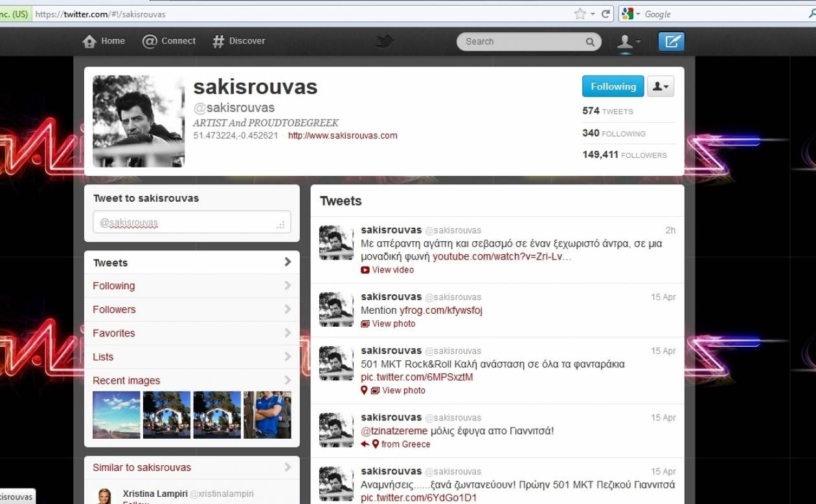Click the Home house icon

[x=89, y=41]
